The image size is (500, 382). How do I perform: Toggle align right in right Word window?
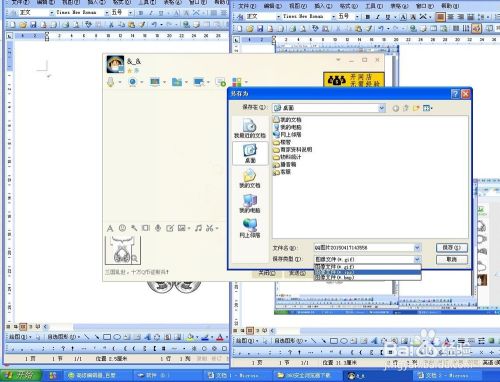click(x=461, y=16)
